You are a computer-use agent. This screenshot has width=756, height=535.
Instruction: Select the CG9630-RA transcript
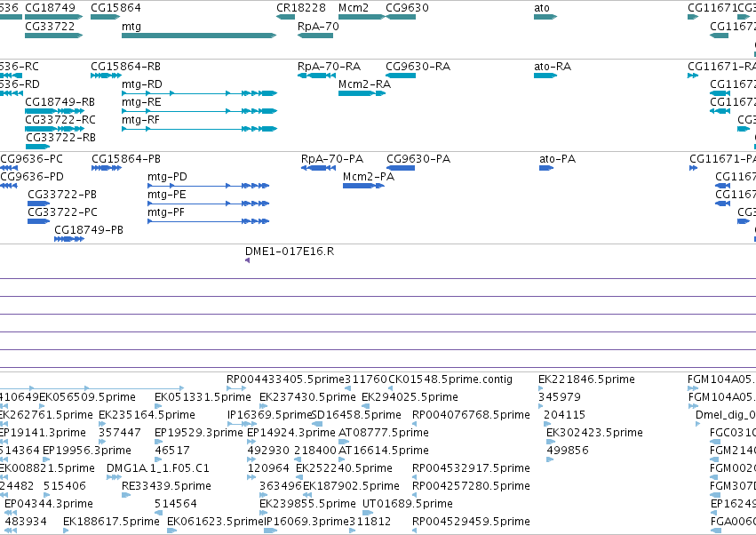click(401, 76)
